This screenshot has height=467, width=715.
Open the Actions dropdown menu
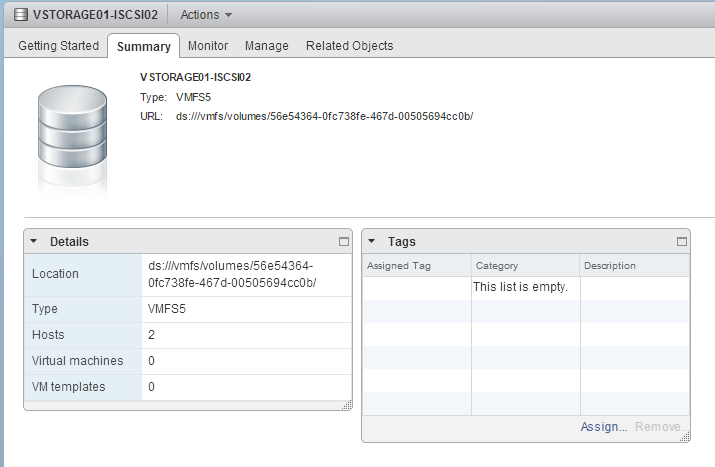[x=206, y=15]
